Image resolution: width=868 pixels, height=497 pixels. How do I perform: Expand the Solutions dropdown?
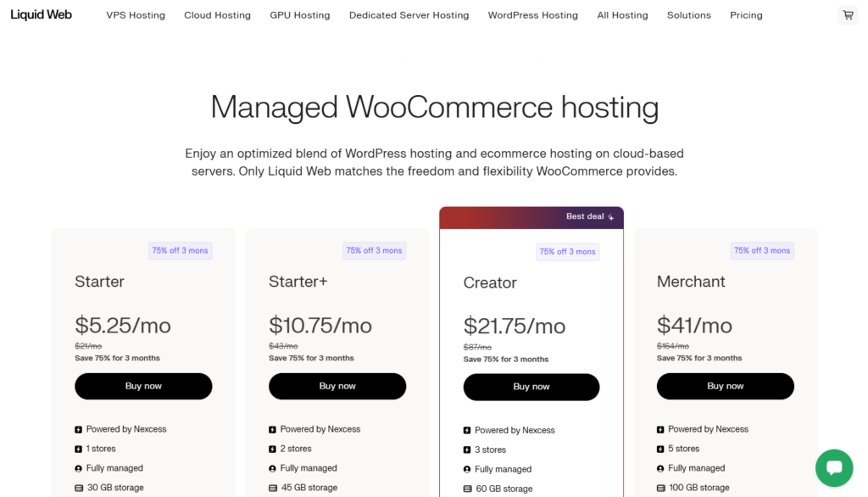(x=688, y=14)
